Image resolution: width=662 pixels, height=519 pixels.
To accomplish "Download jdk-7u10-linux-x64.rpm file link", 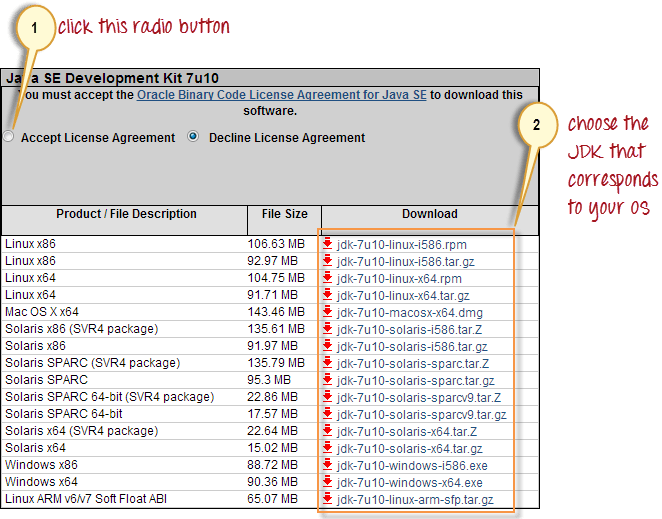I will [399, 279].
